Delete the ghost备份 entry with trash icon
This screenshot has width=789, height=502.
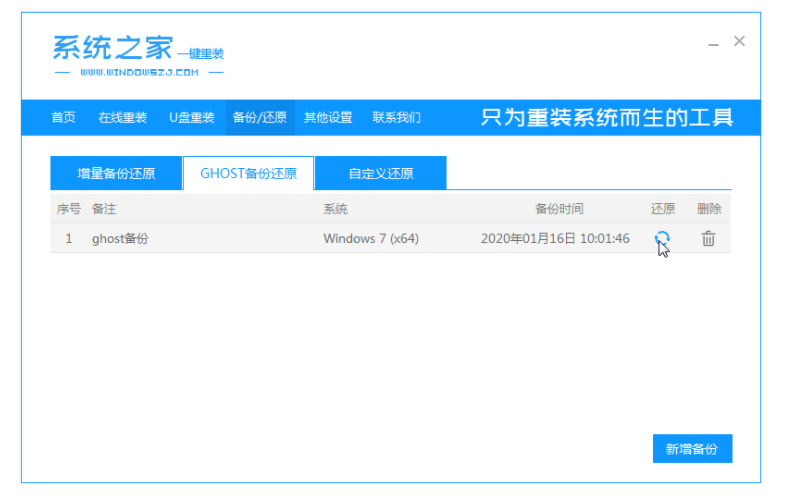708,238
